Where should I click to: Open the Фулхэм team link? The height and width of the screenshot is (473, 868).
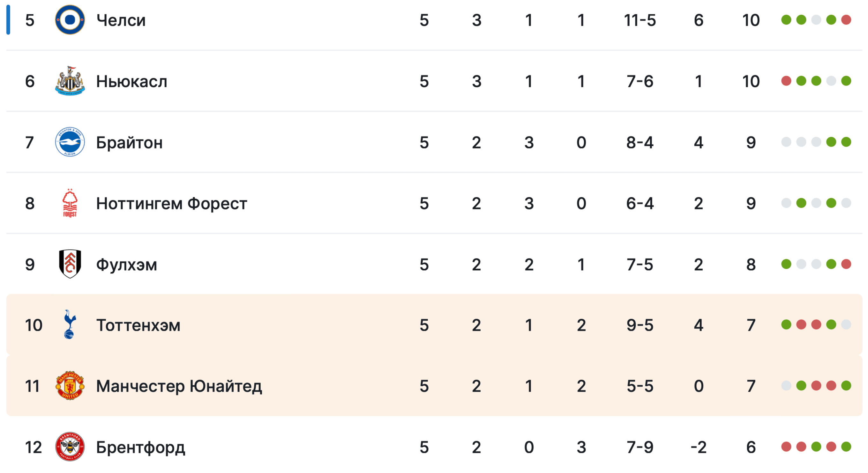point(126,265)
